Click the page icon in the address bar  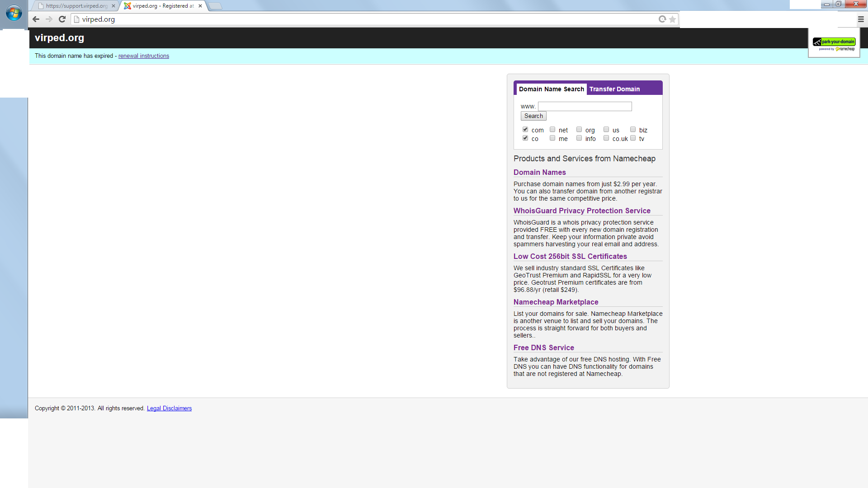click(76, 19)
